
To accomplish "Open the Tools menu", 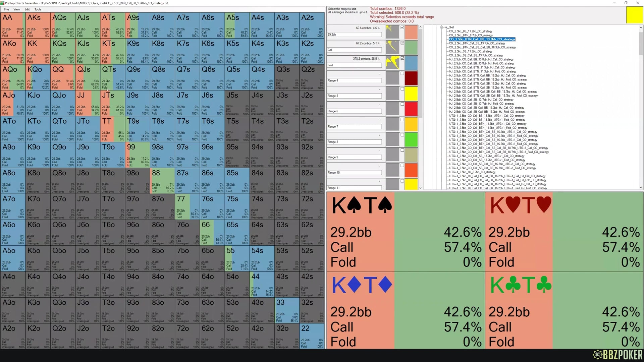I will tap(38, 9).
